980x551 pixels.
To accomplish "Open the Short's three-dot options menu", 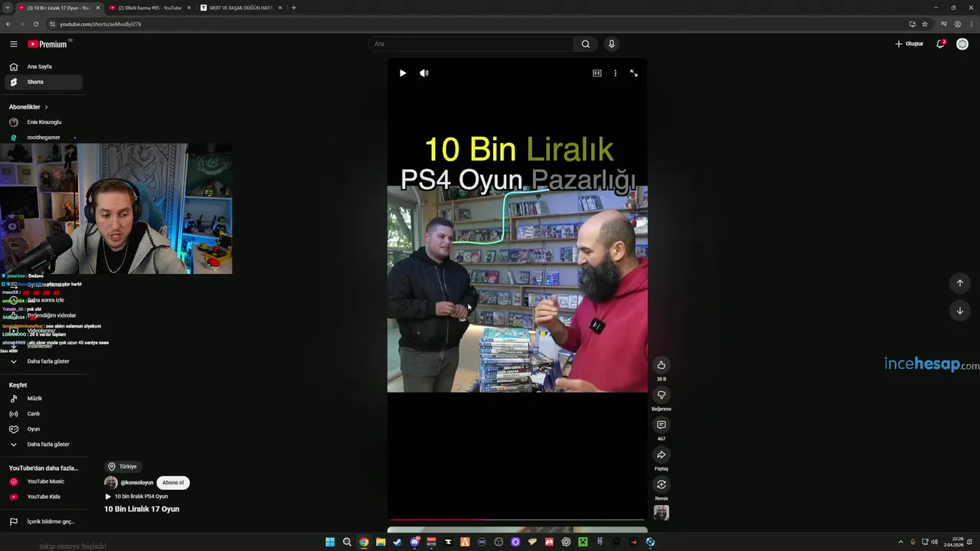I will pyautogui.click(x=616, y=73).
